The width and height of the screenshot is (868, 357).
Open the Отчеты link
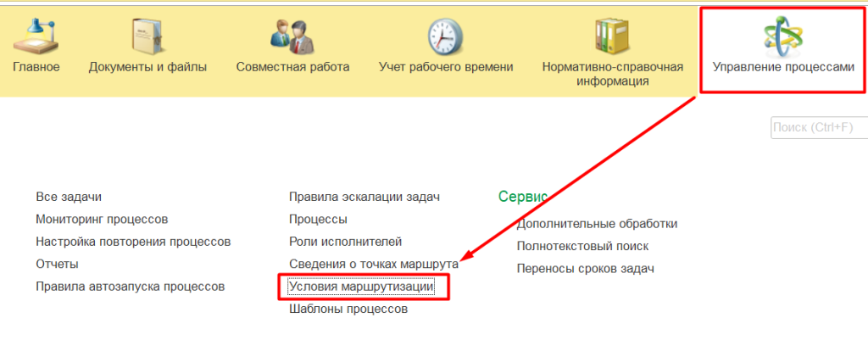pos(57,264)
